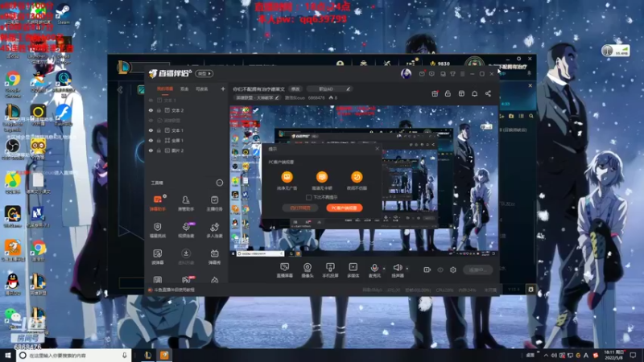644x362 pixels.
Task: Expand the speaker dropdown arrow
Action: coord(407,269)
